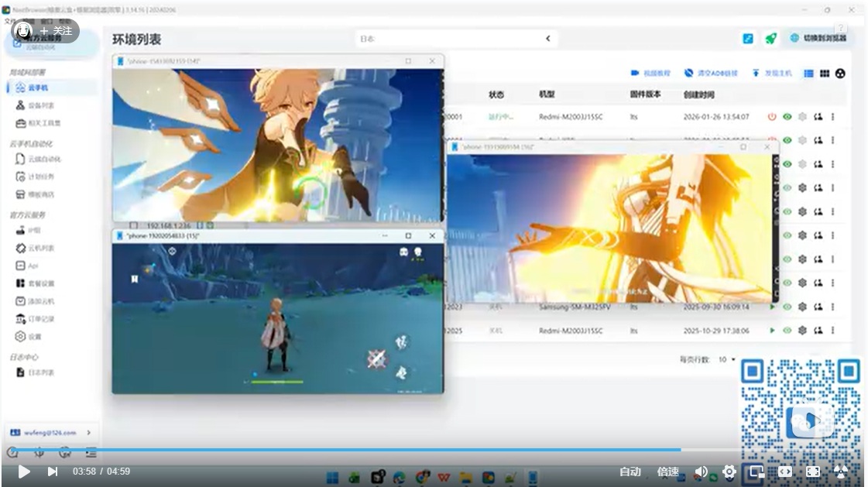Click the 切换到浏览器 button
This screenshot has width=868, height=487.
point(818,38)
